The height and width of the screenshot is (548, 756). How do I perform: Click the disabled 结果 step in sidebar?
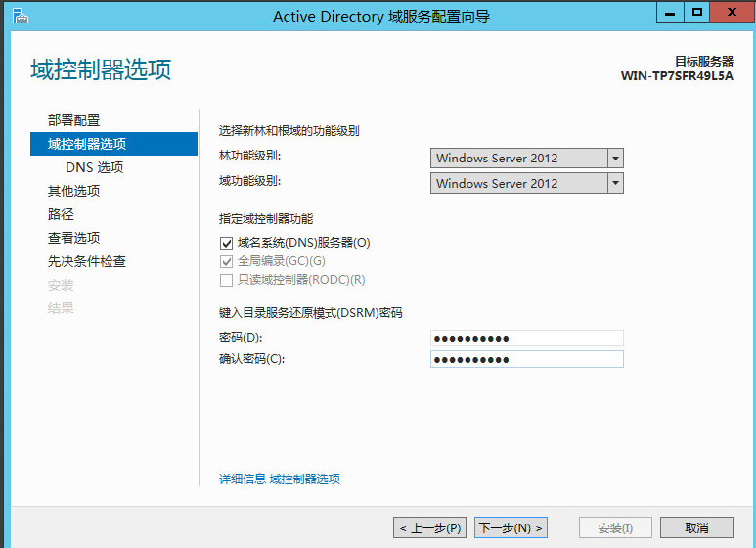tap(61, 308)
